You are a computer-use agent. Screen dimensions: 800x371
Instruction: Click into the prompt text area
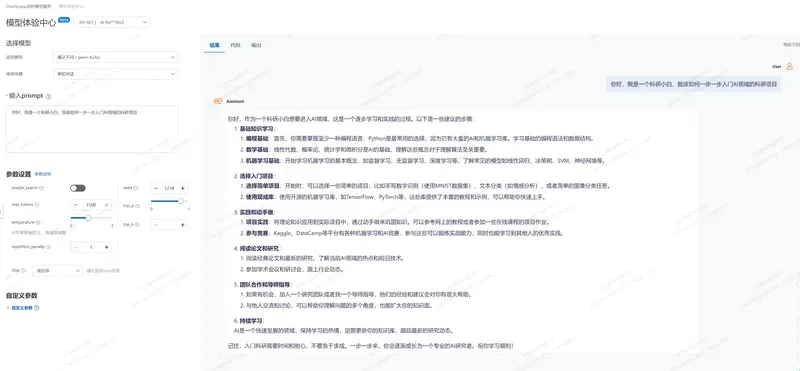pos(92,129)
